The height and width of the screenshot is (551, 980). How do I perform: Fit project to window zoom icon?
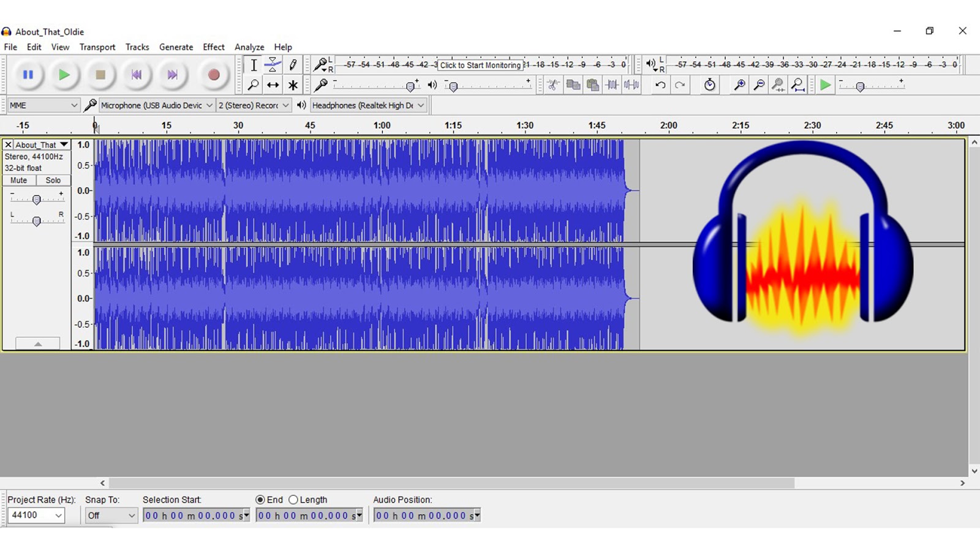pyautogui.click(x=798, y=85)
